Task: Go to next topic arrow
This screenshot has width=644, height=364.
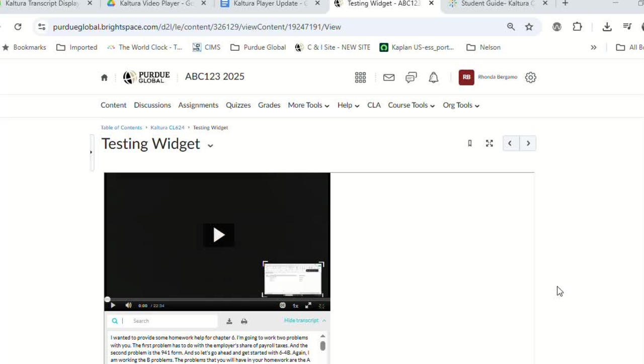Action: point(528,143)
